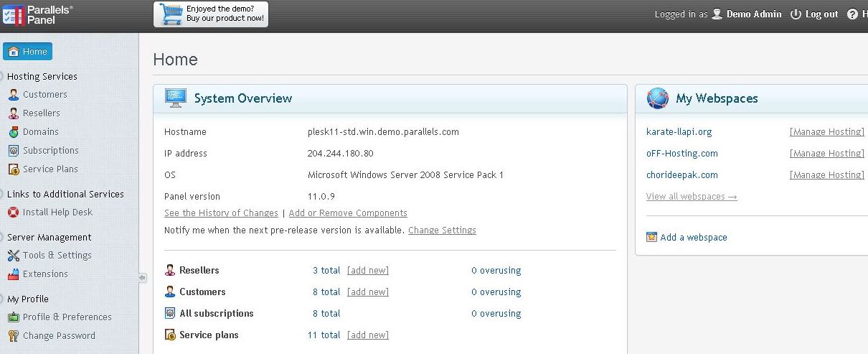Open Change Settings link for pre-release notifications
This screenshot has height=354, width=868.
coord(442,230)
